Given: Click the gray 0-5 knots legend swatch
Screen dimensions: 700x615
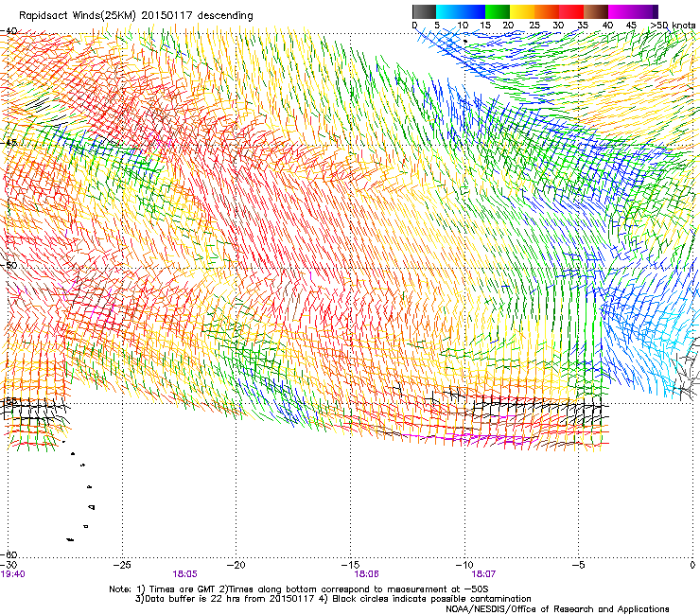Looking at the screenshot, I should [424, 11].
